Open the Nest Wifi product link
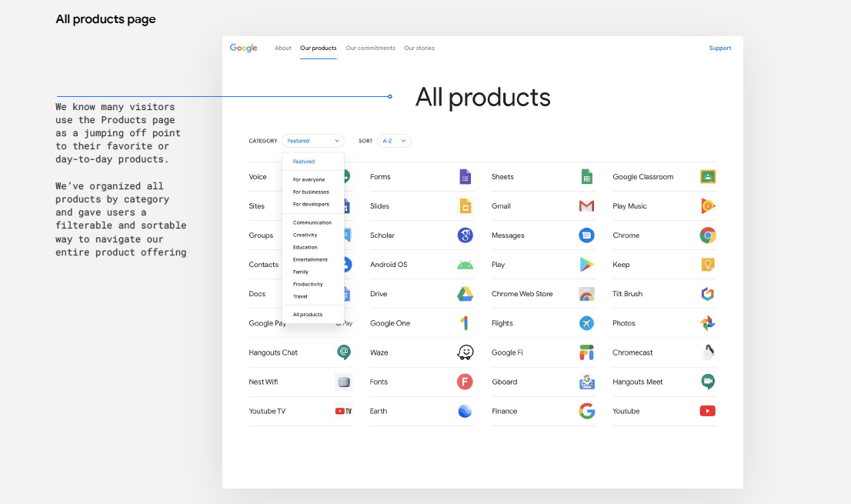 point(263,382)
